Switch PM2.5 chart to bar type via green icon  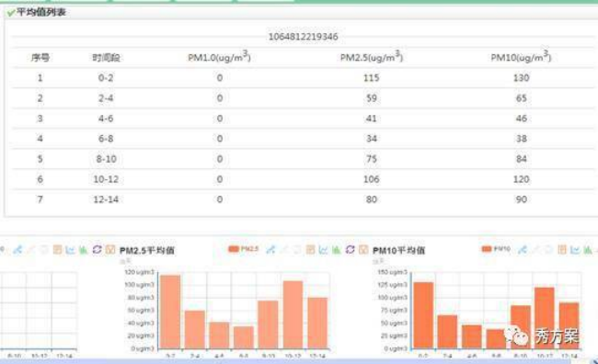[336, 250]
